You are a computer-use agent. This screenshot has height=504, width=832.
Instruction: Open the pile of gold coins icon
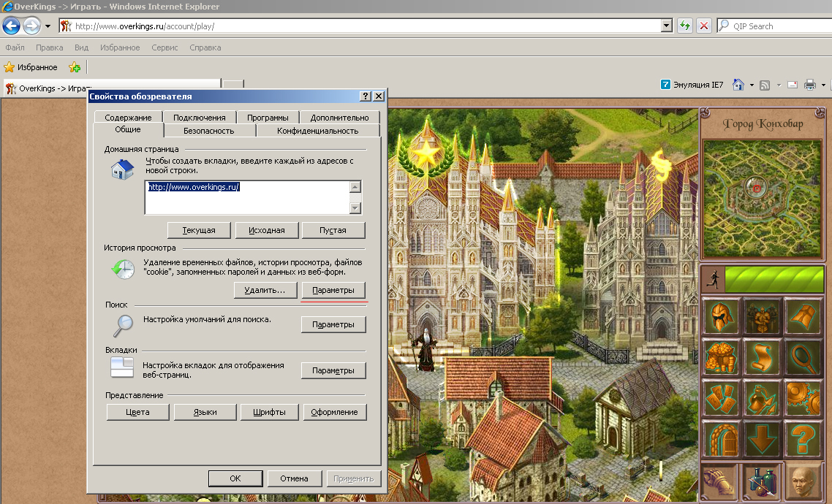pos(721,357)
